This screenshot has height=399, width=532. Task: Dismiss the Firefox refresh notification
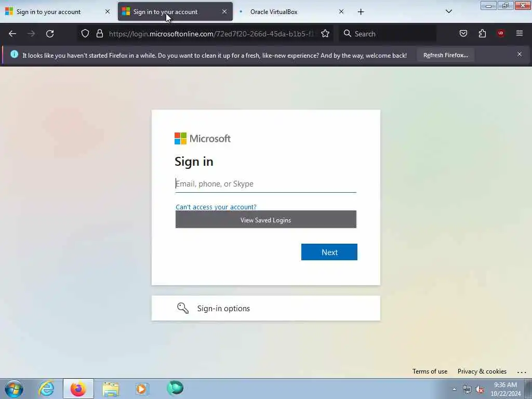point(520,54)
